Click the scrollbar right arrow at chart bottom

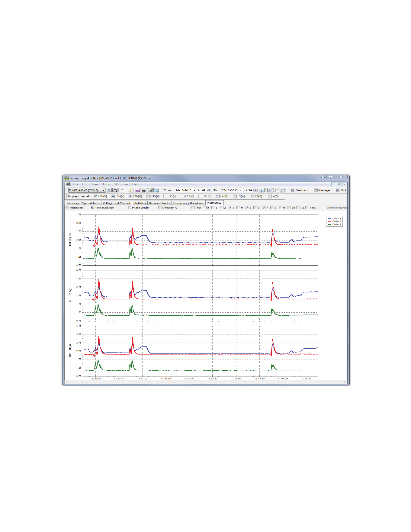[345, 382]
